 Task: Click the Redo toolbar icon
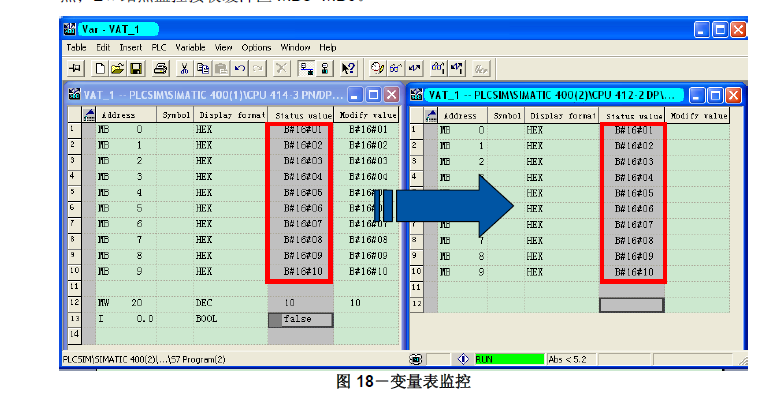[x=257, y=68]
